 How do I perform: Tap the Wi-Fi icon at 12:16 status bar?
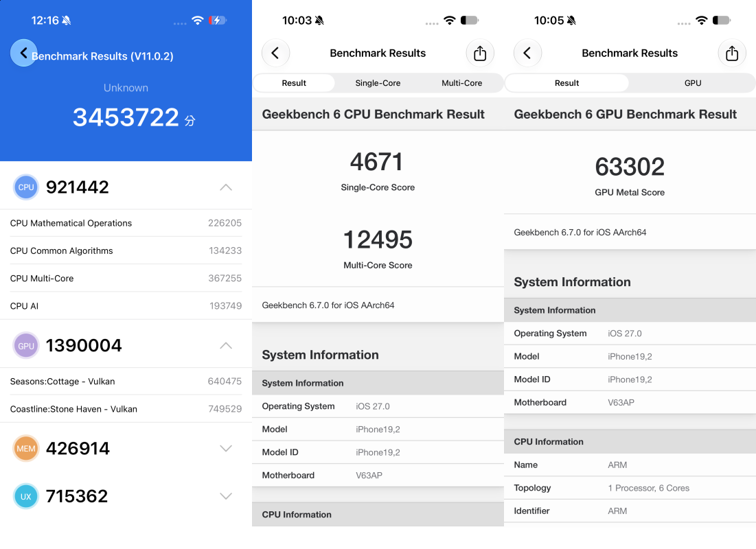click(198, 20)
